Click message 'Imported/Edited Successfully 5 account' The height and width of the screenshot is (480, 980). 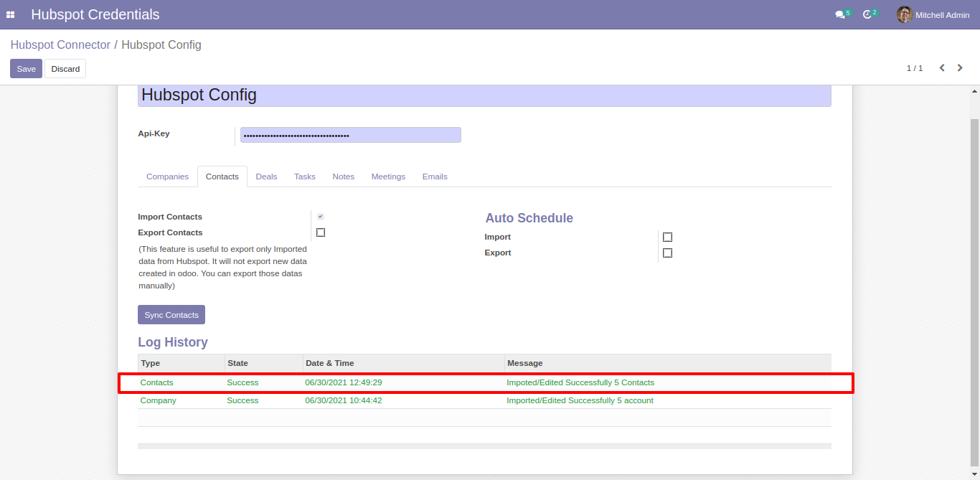[580, 400]
